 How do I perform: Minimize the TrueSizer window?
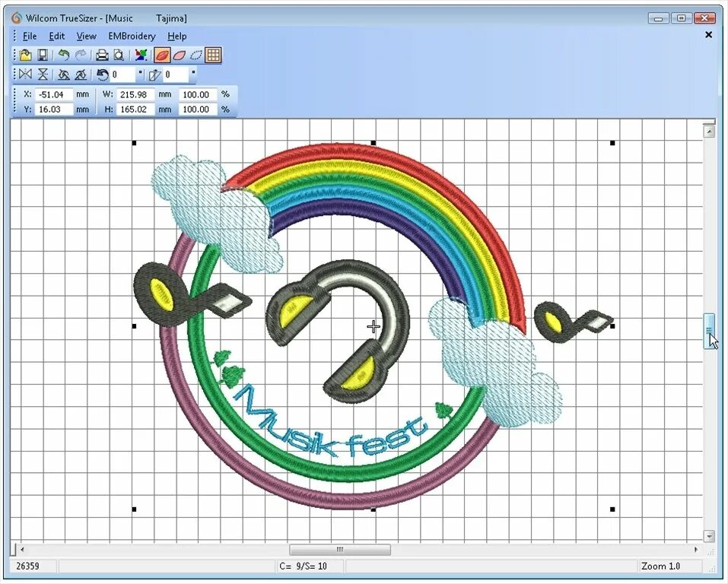[658, 18]
